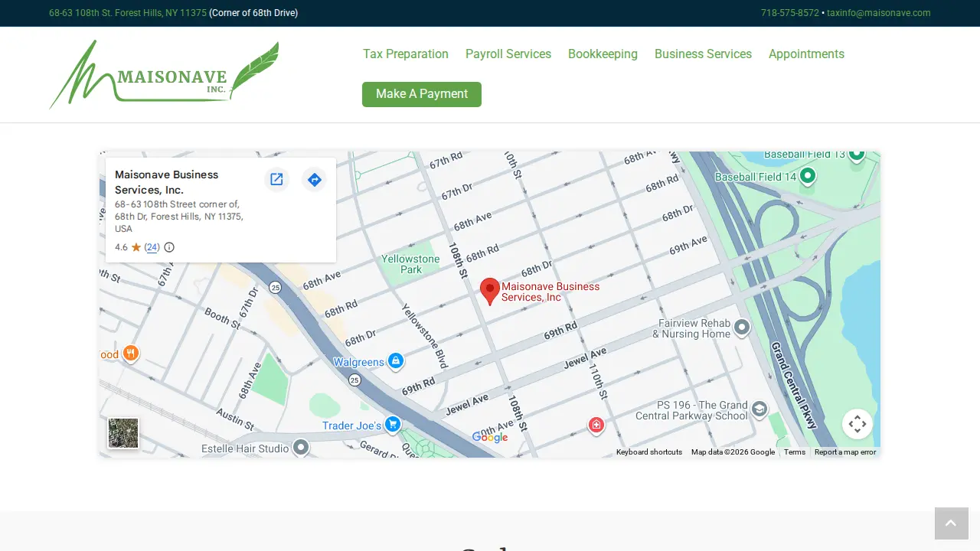Screen dimensions: 980x551
Task: Get directions using the blue arrow icon
Action: click(314, 180)
